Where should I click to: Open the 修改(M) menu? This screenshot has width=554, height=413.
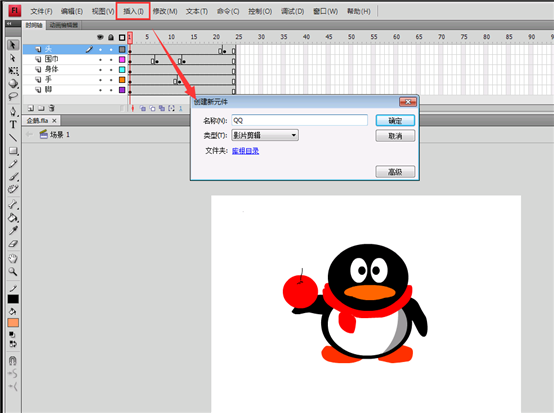(x=165, y=11)
